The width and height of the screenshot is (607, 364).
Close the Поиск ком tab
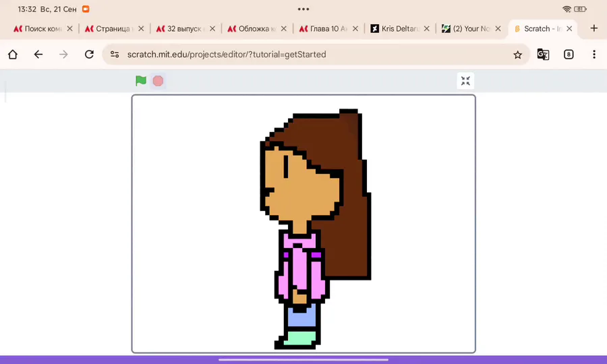[69, 28]
